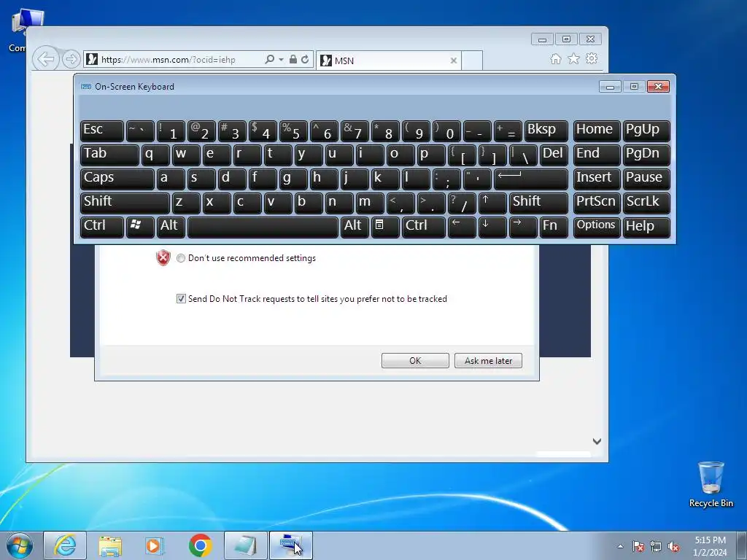Refresh the MSN page

[305, 60]
